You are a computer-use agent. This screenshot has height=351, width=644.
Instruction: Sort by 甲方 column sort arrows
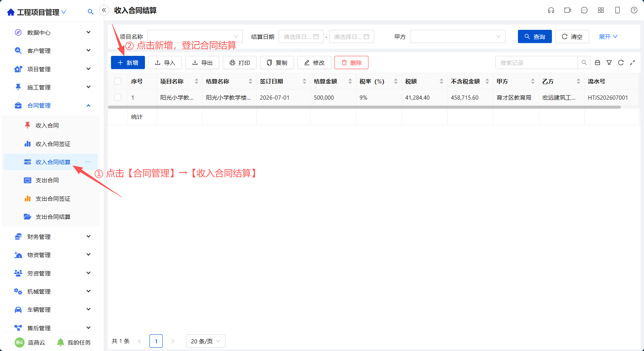[533, 81]
